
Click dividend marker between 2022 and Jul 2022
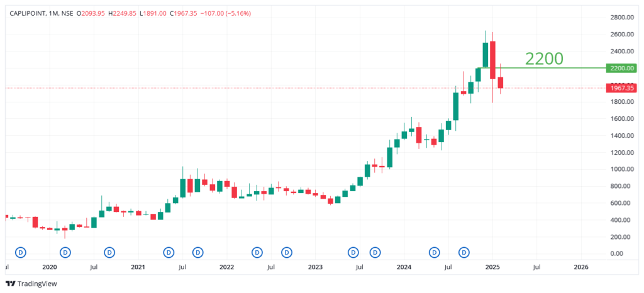click(x=257, y=252)
